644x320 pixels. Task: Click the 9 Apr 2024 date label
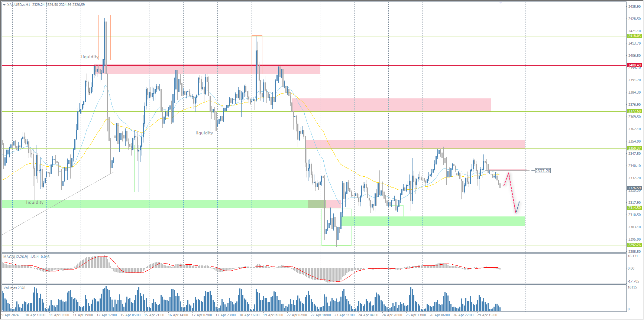[x=10, y=315]
